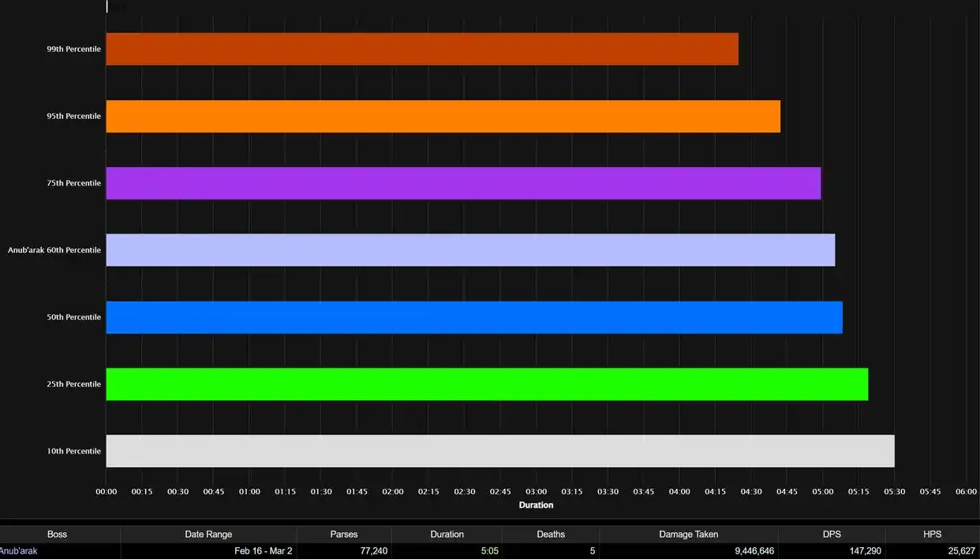
Task: Select the 25th Percentile green bar
Action: (488, 384)
